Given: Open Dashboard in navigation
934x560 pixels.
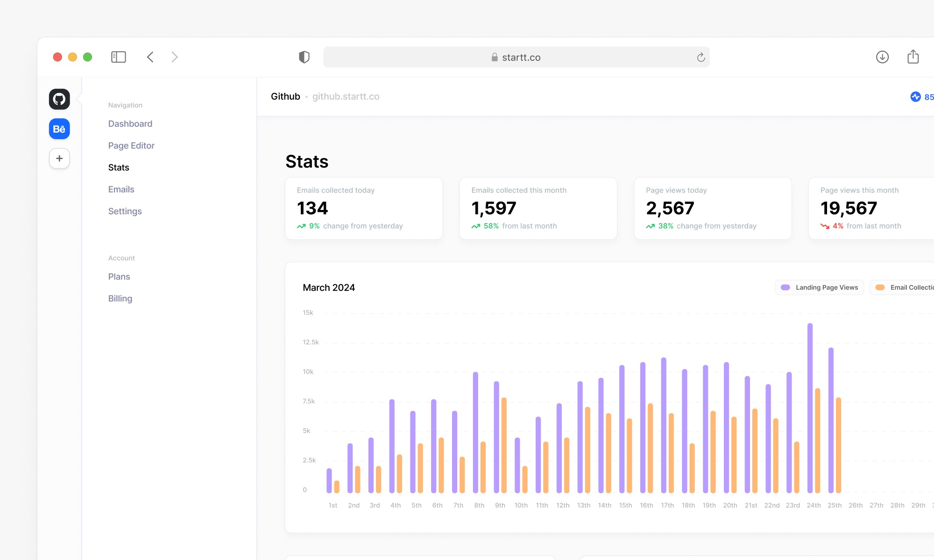Looking at the screenshot, I should [x=130, y=124].
